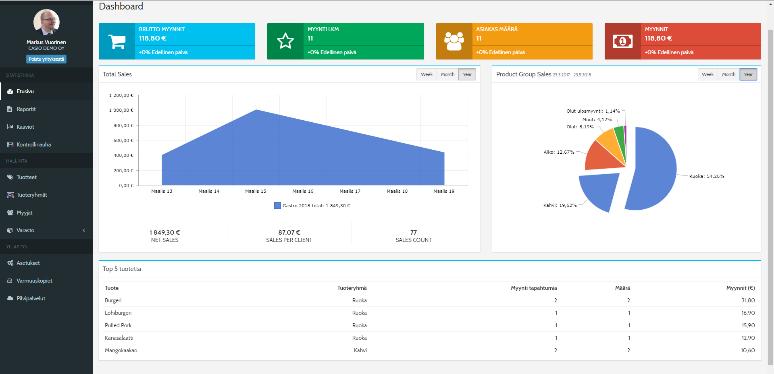The width and height of the screenshot is (774, 374).
Task: Switch Product Group Sales to Year
Action: (x=748, y=75)
